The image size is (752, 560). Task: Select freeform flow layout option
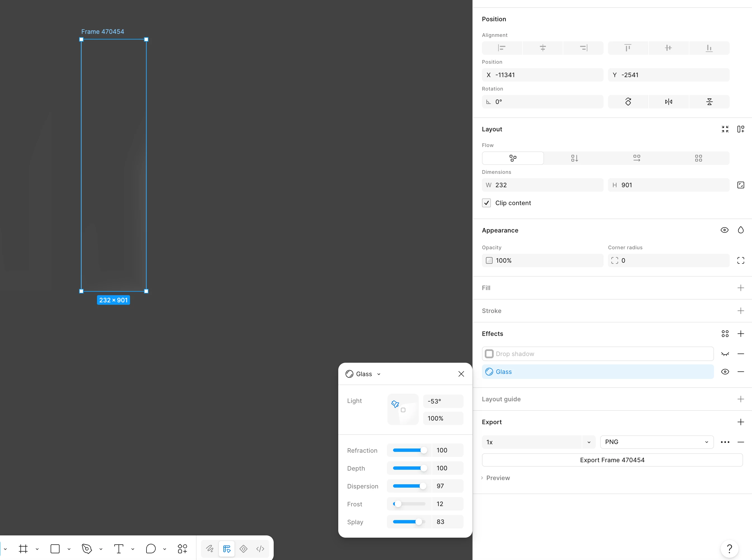pos(513,158)
